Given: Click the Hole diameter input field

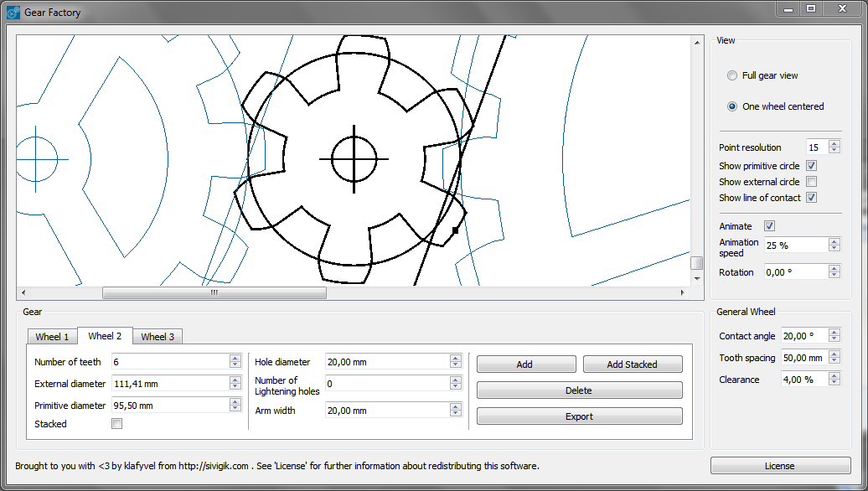Looking at the screenshot, I should click(x=387, y=361).
